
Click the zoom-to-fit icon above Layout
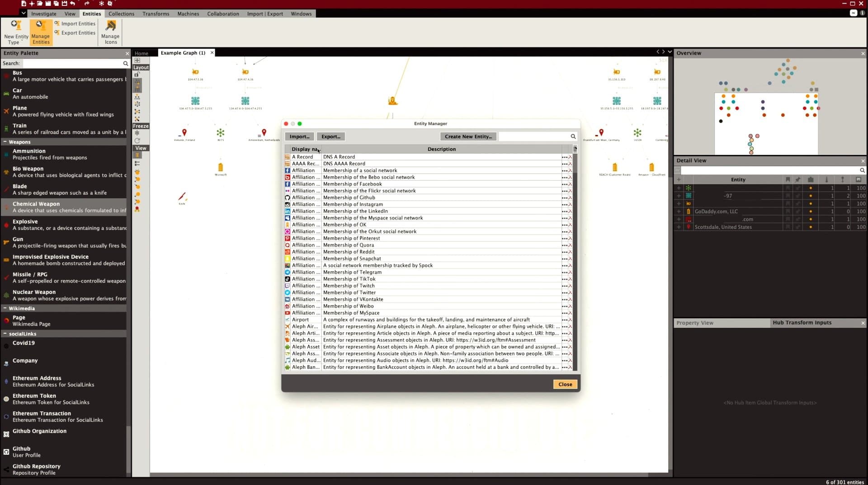coord(137,60)
